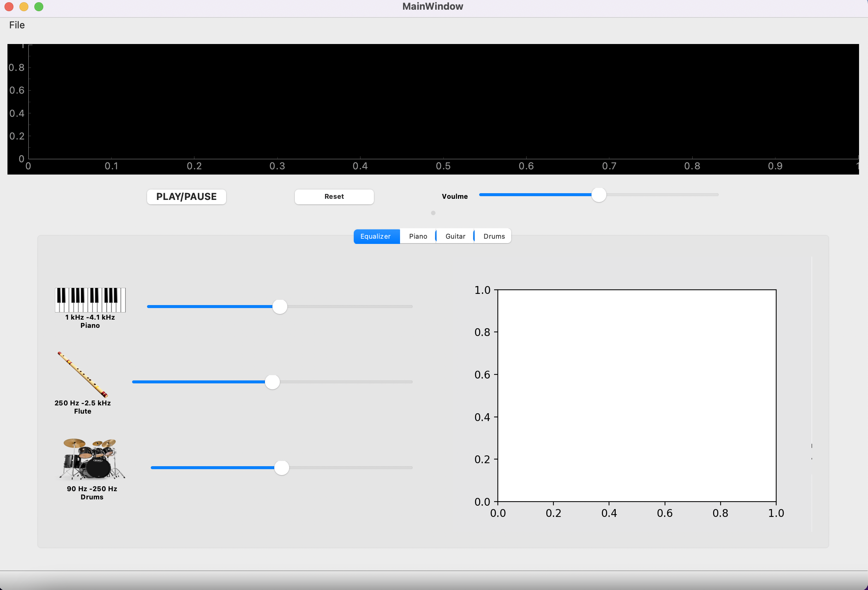Click the Reset button

pyautogui.click(x=334, y=197)
